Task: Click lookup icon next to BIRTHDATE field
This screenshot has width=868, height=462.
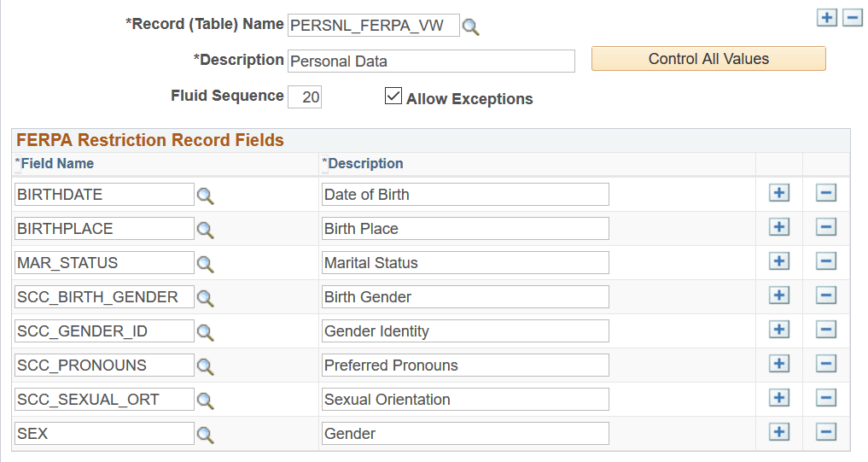Action: (x=205, y=196)
